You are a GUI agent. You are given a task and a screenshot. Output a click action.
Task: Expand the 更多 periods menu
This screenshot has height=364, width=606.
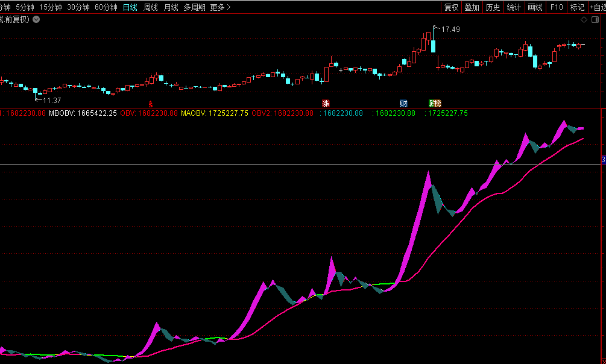point(220,7)
